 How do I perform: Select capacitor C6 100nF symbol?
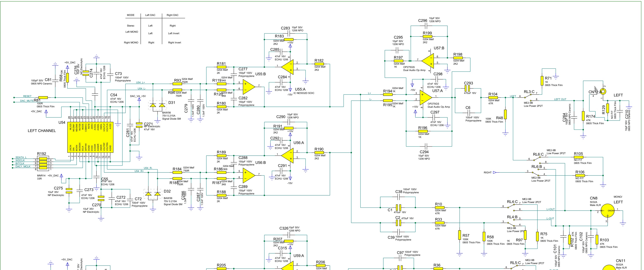(468, 113)
